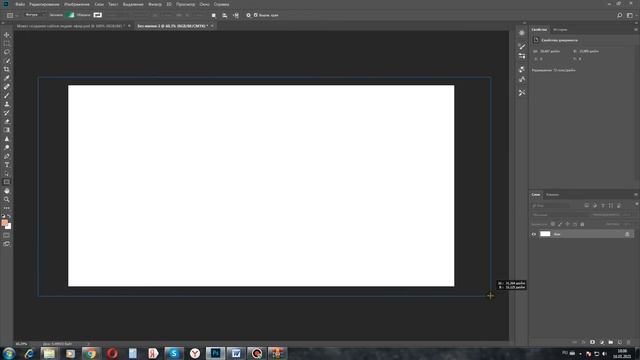Toggle Quick Mask mode in toolbox

click(7, 235)
